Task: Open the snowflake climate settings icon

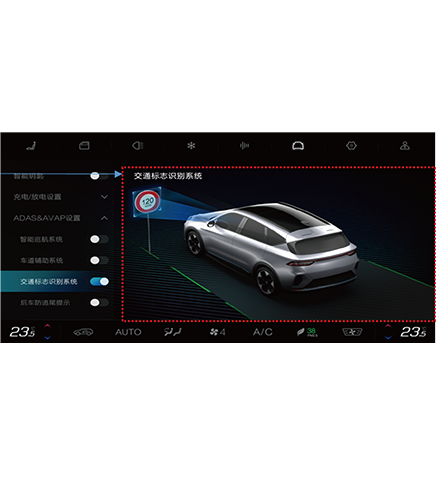Action: point(191,146)
